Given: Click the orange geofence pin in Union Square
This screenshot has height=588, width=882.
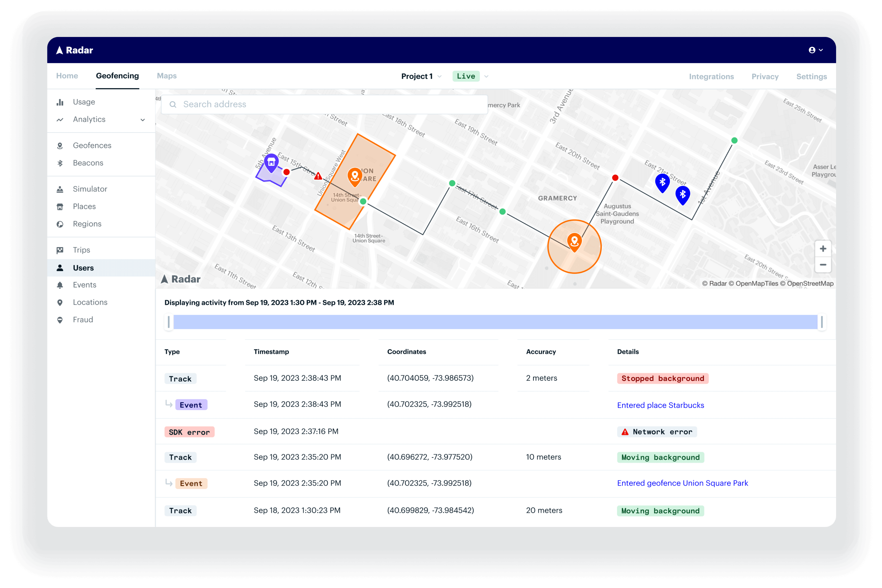Looking at the screenshot, I should [x=354, y=176].
